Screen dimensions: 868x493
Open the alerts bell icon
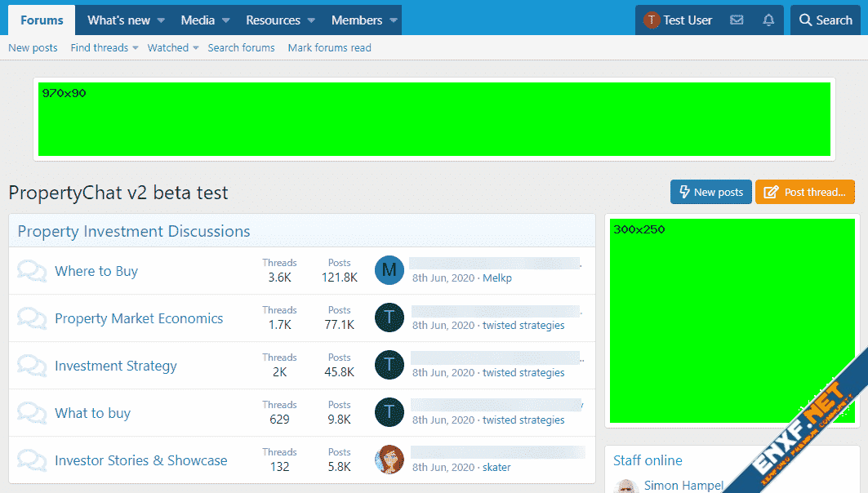[x=768, y=20]
